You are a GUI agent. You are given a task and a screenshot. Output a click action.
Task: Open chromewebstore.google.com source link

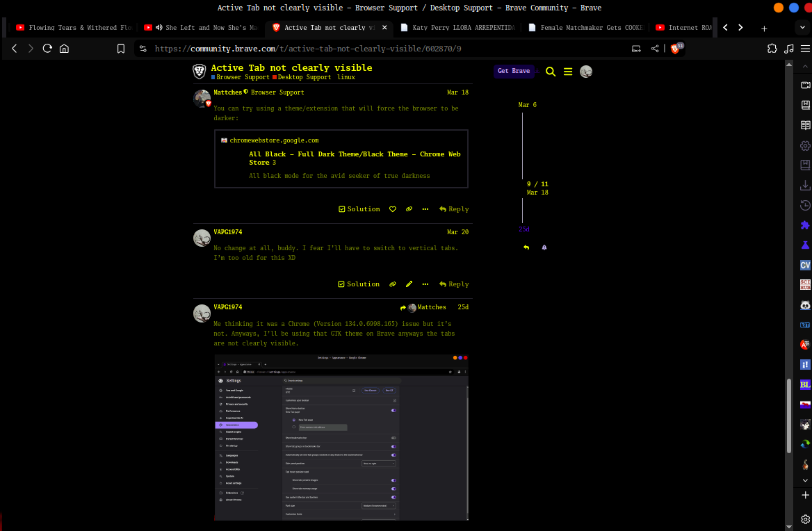point(274,140)
